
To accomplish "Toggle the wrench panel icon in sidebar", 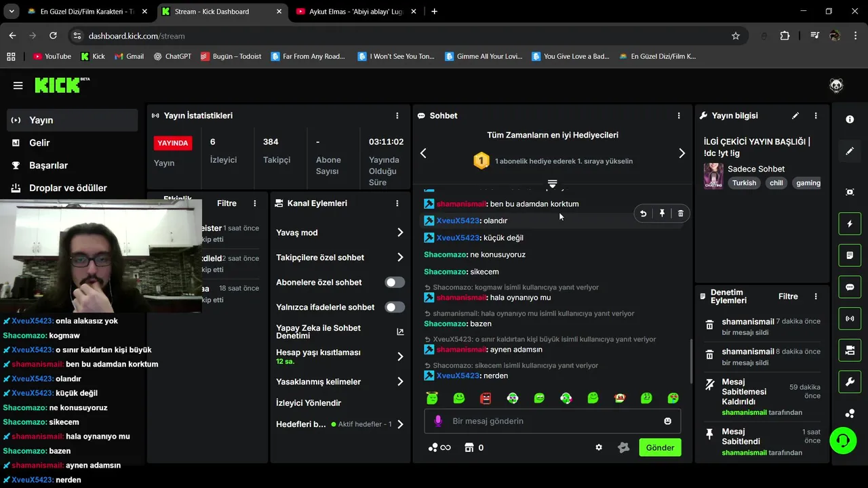I will 850,382.
